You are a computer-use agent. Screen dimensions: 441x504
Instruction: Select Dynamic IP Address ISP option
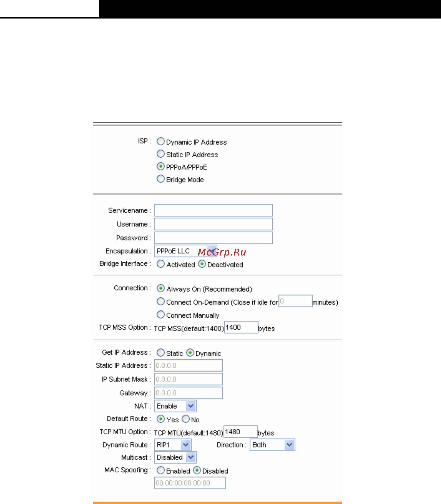point(160,141)
